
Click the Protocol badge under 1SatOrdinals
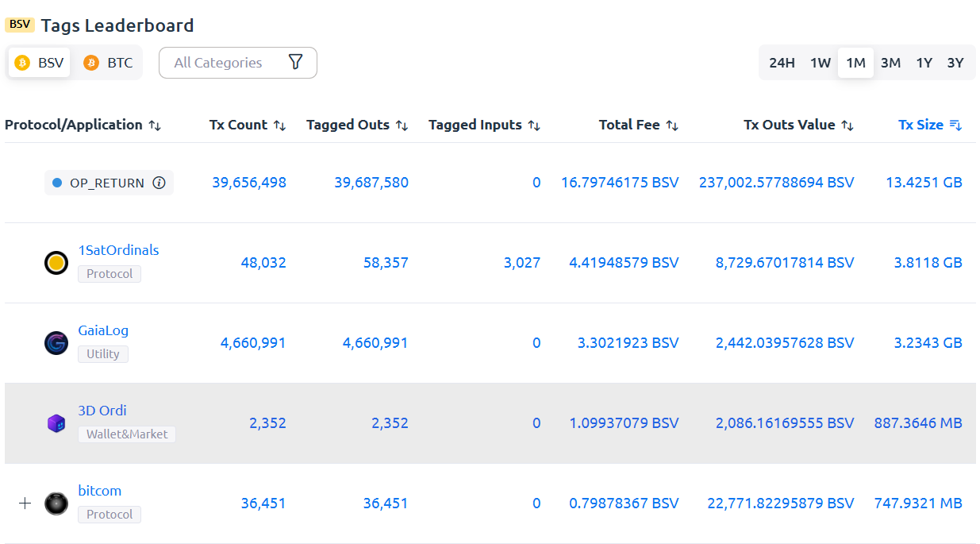(110, 274)
